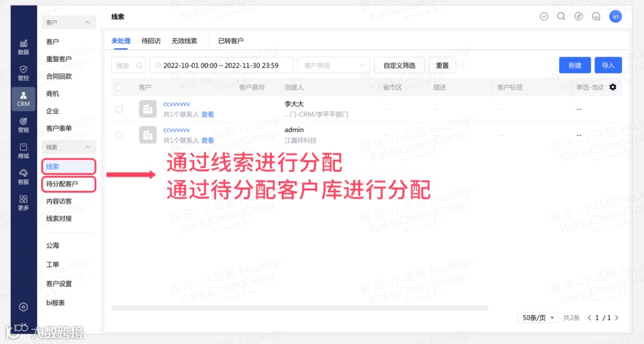The width and height of the screenshot is (644, 344).
Task: Open 查看 link for the first lead's contacts
Action: pos(208,114)
